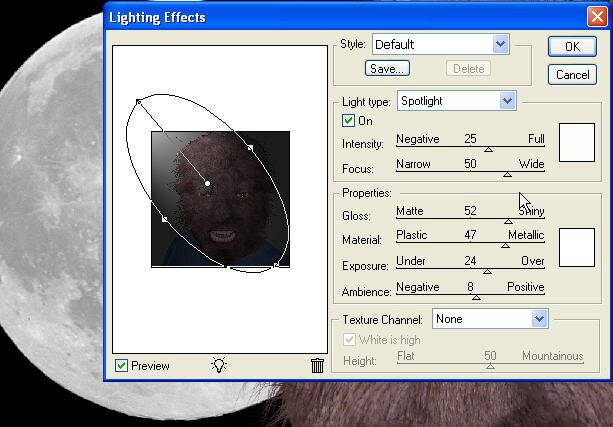Image resolution: width=613 pixels, height=427 pixels.
Task: Click the top-left spotlight direction handle
Action: [x=138, y=102]
